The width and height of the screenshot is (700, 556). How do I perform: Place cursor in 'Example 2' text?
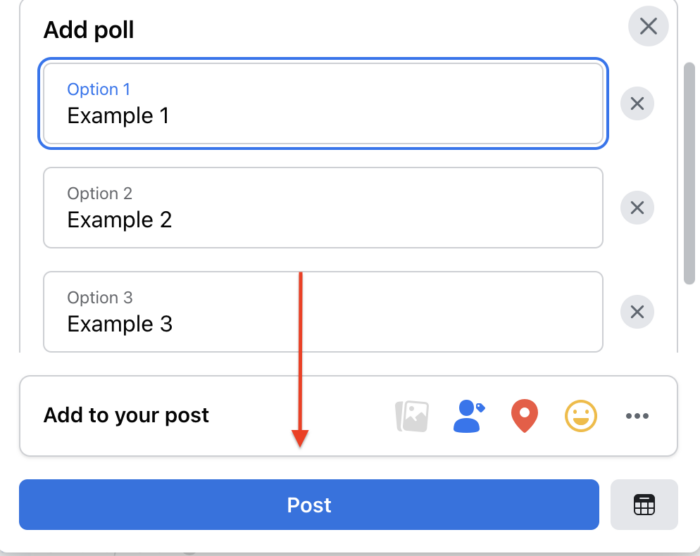(x=119, y=220)
